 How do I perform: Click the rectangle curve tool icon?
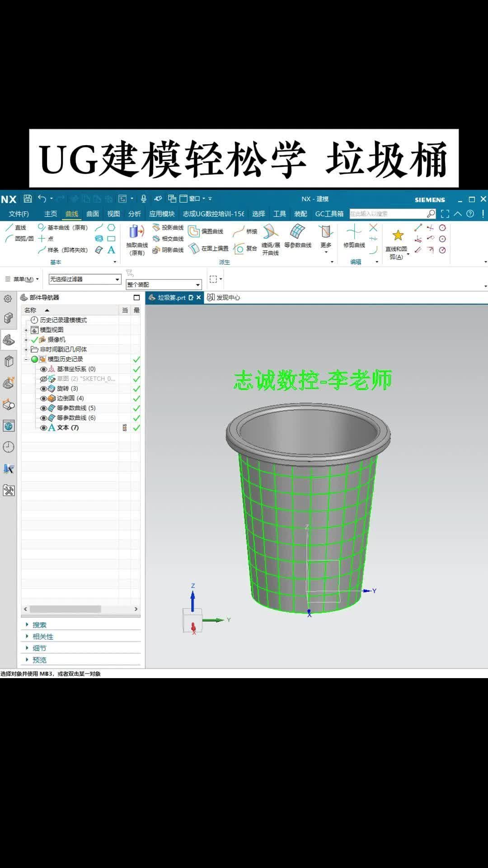(x=111, y=239)
